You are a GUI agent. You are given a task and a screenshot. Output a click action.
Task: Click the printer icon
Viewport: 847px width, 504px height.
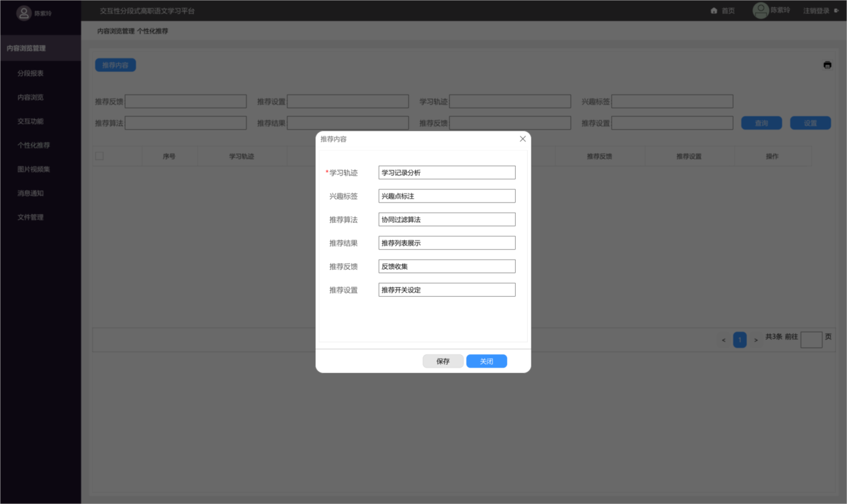[x=827, y=65]
